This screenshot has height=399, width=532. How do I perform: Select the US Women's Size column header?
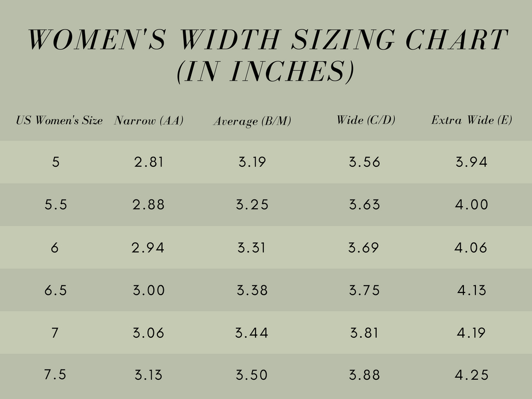(59, 121)
